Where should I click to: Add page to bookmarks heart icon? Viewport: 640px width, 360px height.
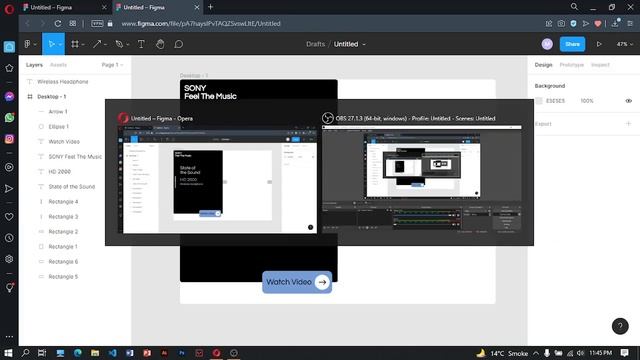click(598, 24)
